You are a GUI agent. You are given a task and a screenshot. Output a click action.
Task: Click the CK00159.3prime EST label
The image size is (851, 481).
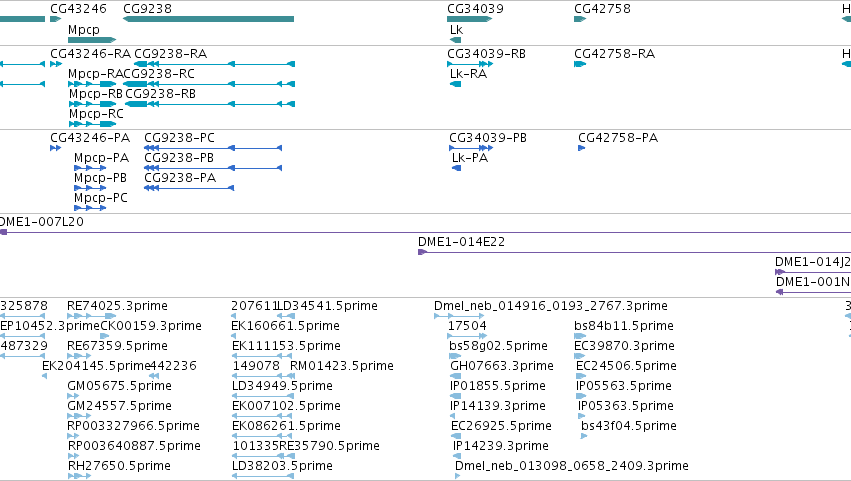coord(151,326)
